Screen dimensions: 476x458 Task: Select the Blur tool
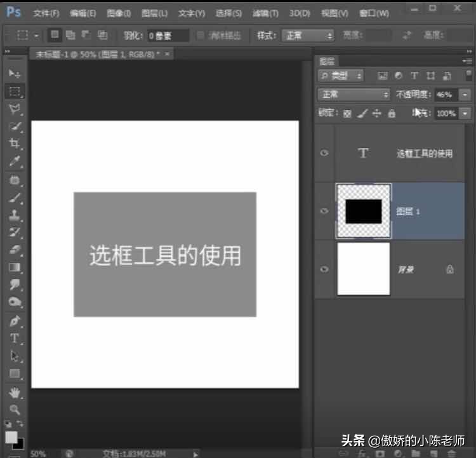point(14,285)
